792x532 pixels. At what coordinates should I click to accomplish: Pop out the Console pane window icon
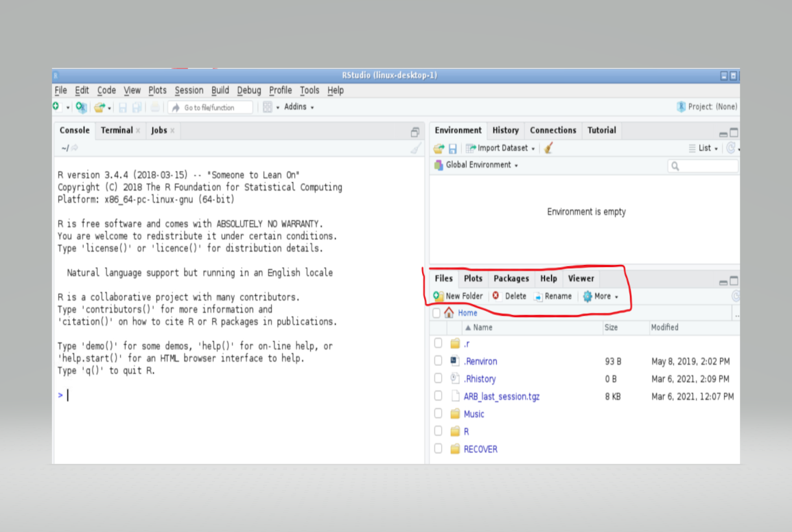(x=415, y=132)
